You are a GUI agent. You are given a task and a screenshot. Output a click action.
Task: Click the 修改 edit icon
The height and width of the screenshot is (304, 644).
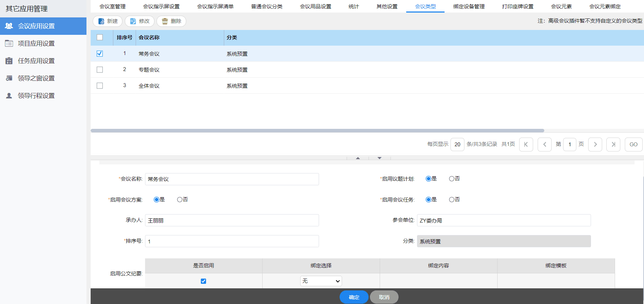tap(133, 21)
